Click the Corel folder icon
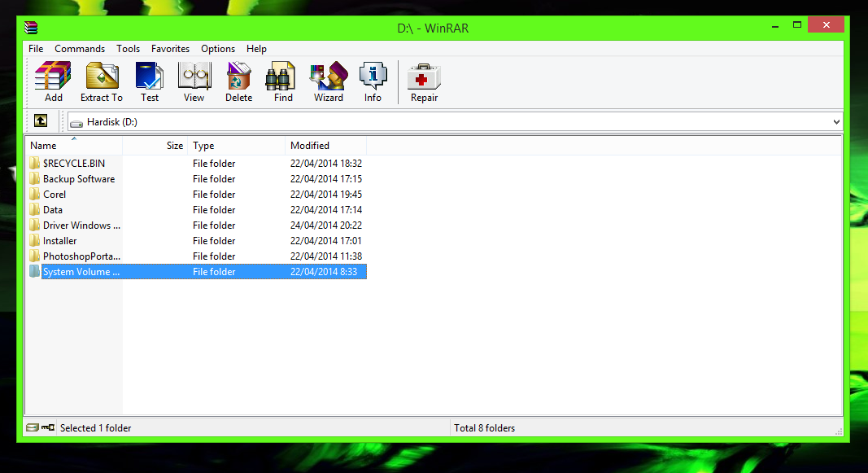Image resolution: width=868 pixels, height=473 pixels. point(35,194)
